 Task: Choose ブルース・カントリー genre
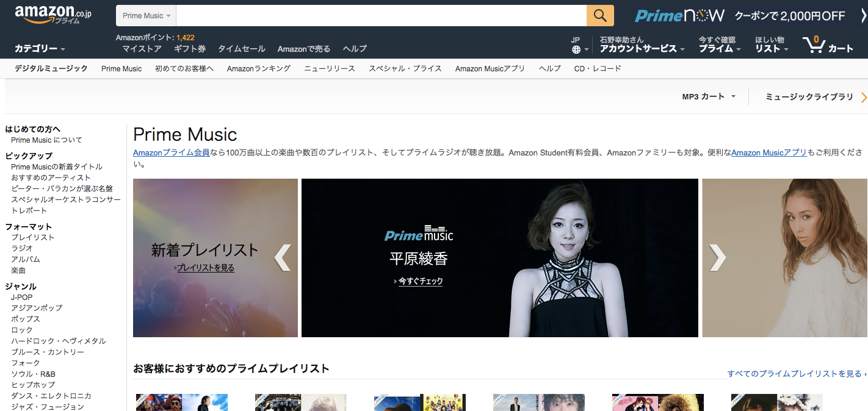point(48,352)
